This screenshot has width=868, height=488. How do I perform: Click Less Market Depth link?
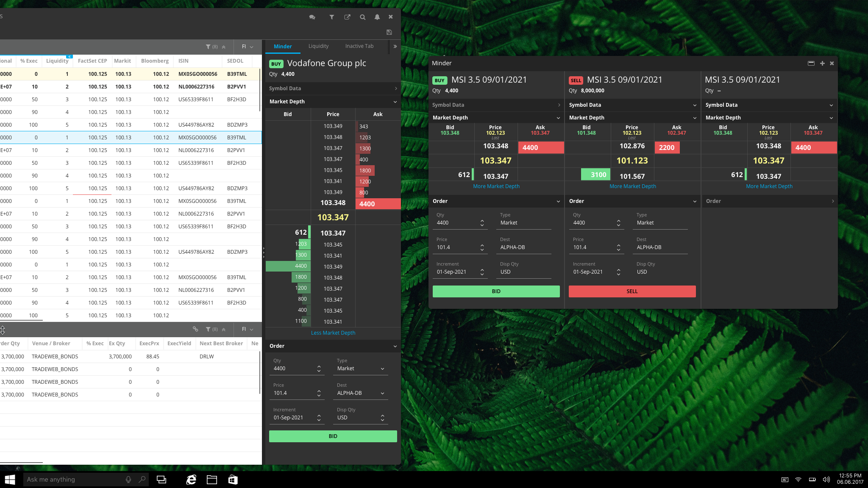pos(333,333)
